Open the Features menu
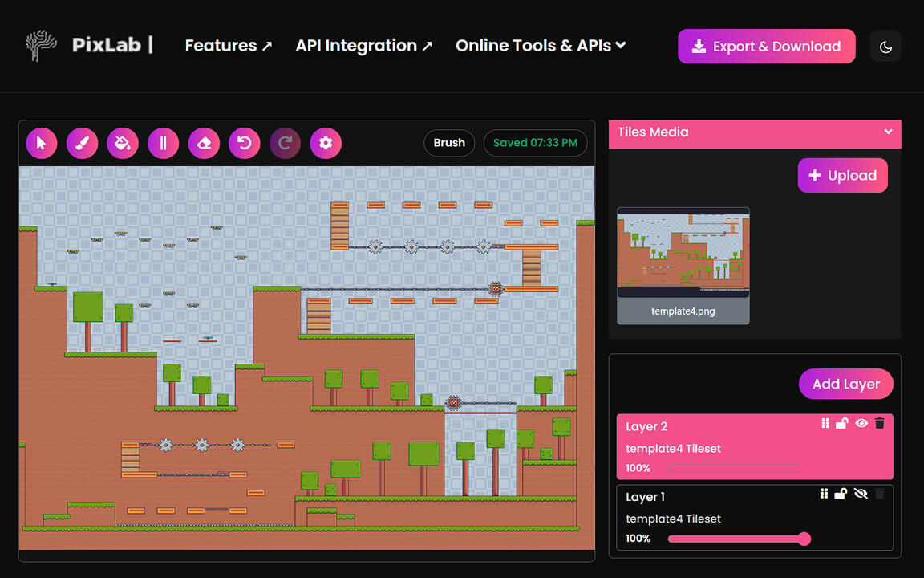This screenshot has height=578, width=924. click(228, 46)
